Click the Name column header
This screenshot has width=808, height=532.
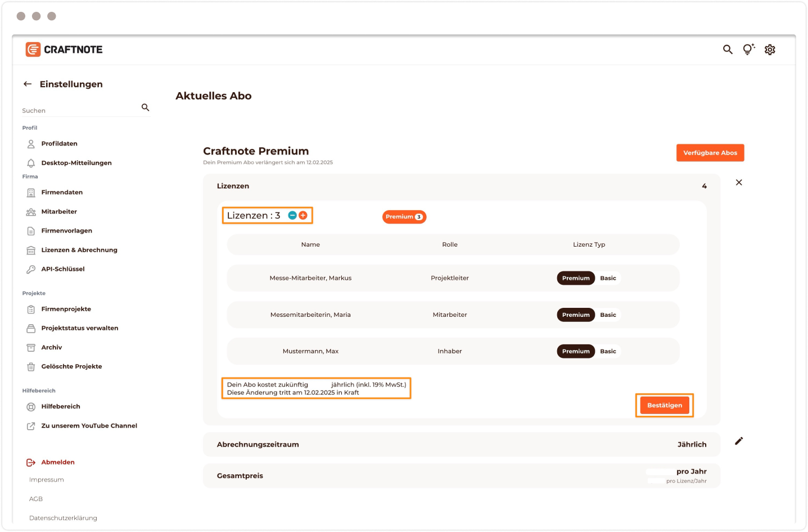pyautogui.click(x=310, y=245)
